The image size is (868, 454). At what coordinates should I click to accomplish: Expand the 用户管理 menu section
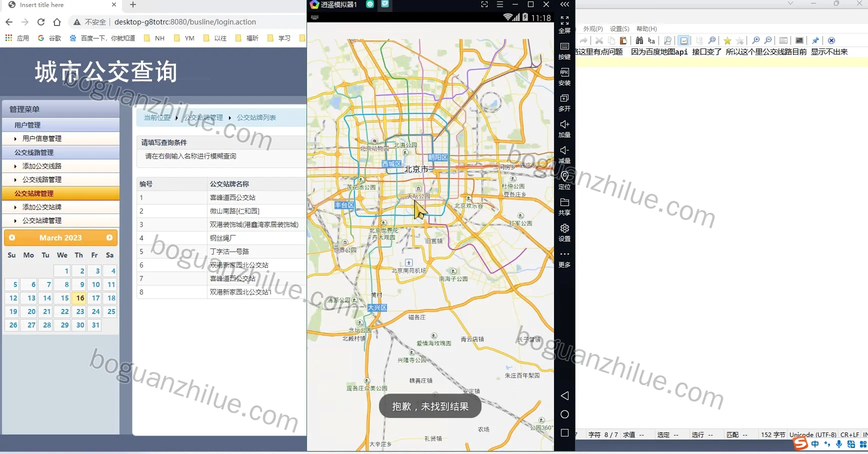click(x=60, y=125)
